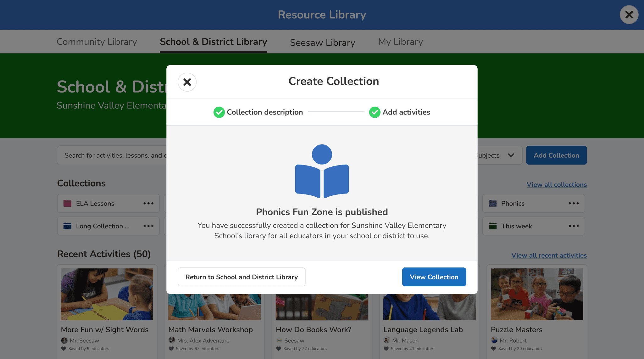Click the ELA Lessons folder icon
Image resolution: width=644 pixels, height=359 pixels.
(x=67, y=204)
